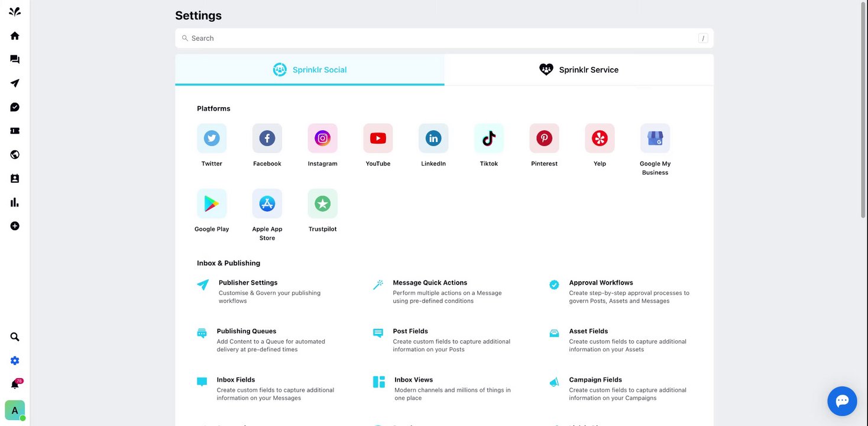Image resolution: width=868 pixels, height=426 pixels.
Task: Click the Message Quick Actions wand icon
Action: [378, 285]
